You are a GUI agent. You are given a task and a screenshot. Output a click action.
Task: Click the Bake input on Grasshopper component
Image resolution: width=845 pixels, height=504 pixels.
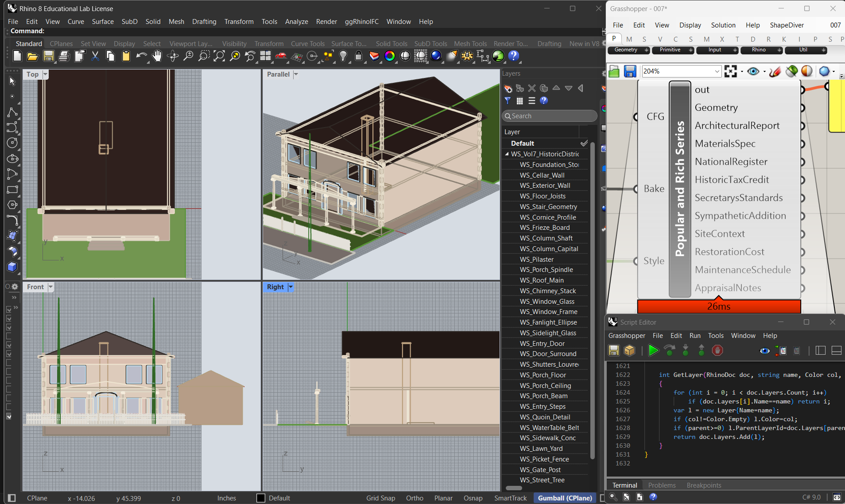[x=654, y=189]
